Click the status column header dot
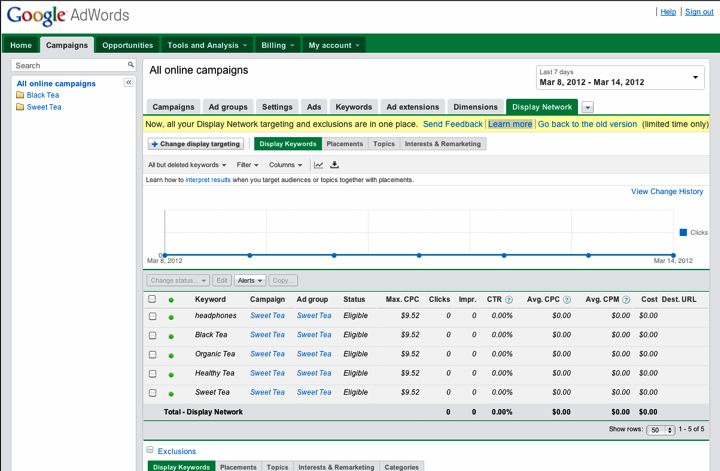This screenshot has width=720, height=471. [x=171, y=300]
